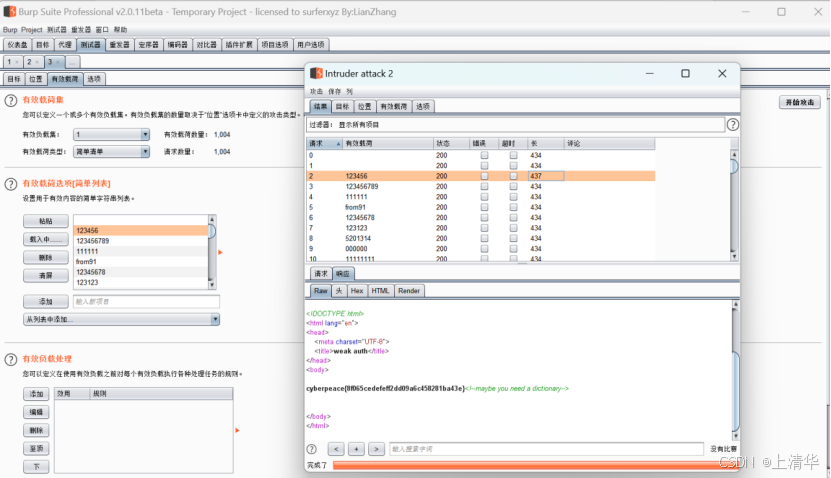Image resolution: width=831 pixels, height=478 pixels.
Task: Open the 重发器 menu in the menu bar
Action: pyautogui.click(x=81, y=30)
